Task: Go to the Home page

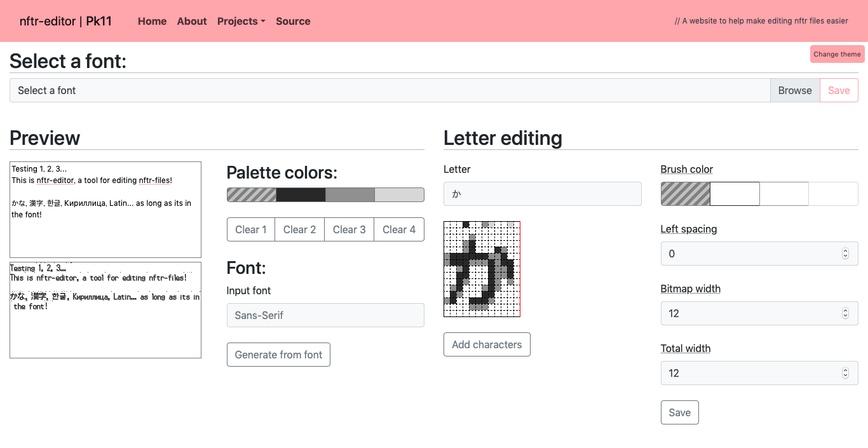Action: 152,21
